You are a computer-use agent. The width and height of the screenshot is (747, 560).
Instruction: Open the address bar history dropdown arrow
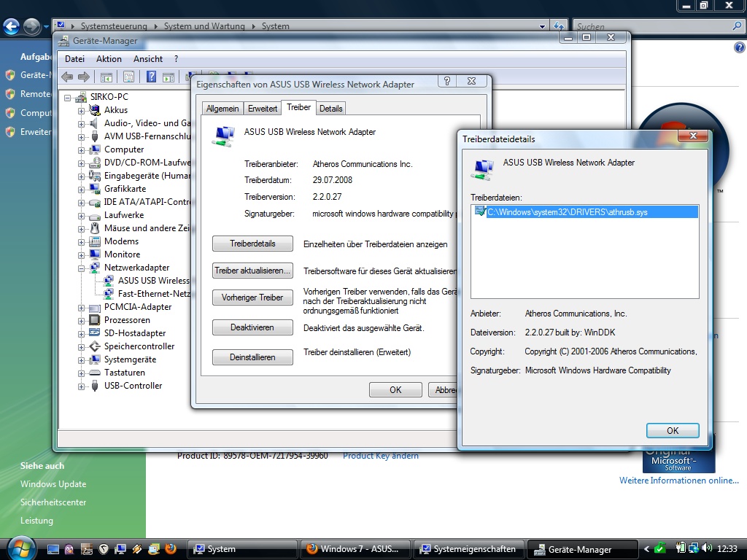point(542,26)
